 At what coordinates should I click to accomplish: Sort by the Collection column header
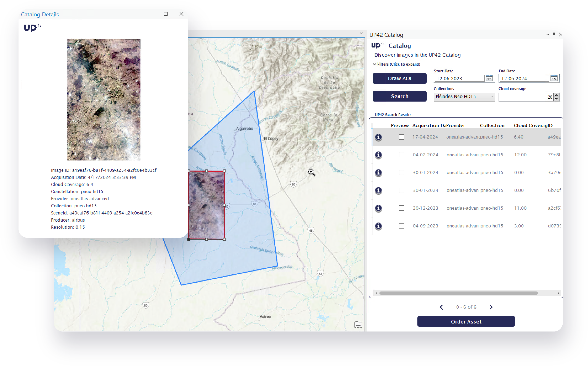coord(492,125)
